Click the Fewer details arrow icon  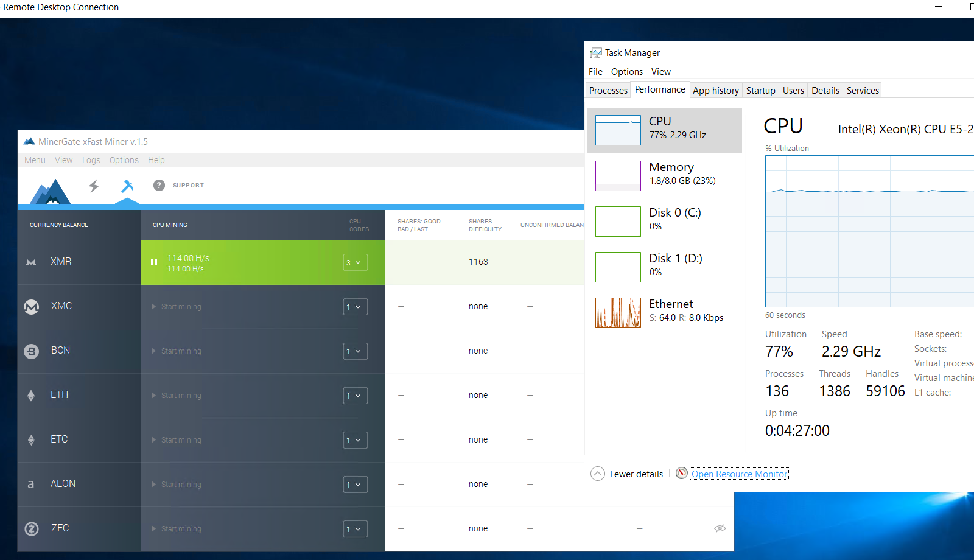click(598, 474)
